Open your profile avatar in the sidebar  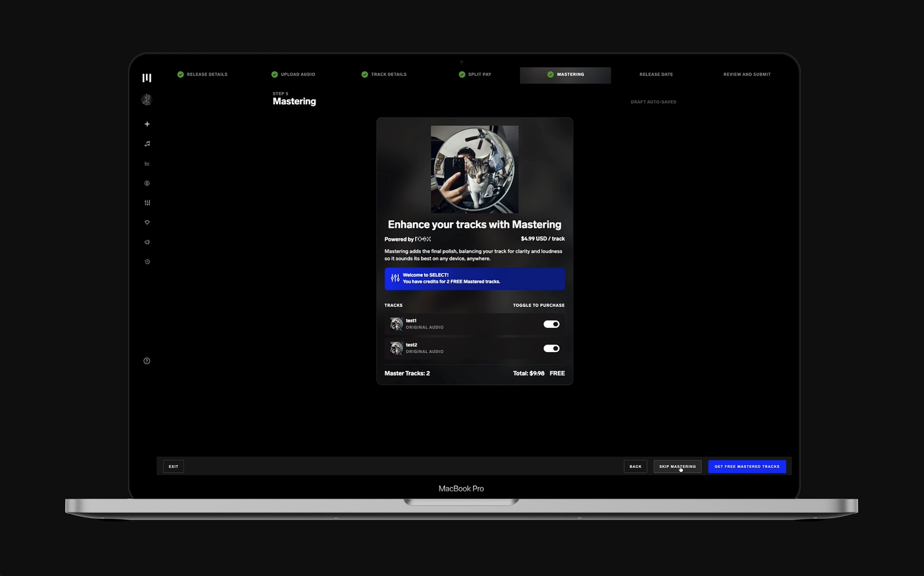[x=146, y=99]
